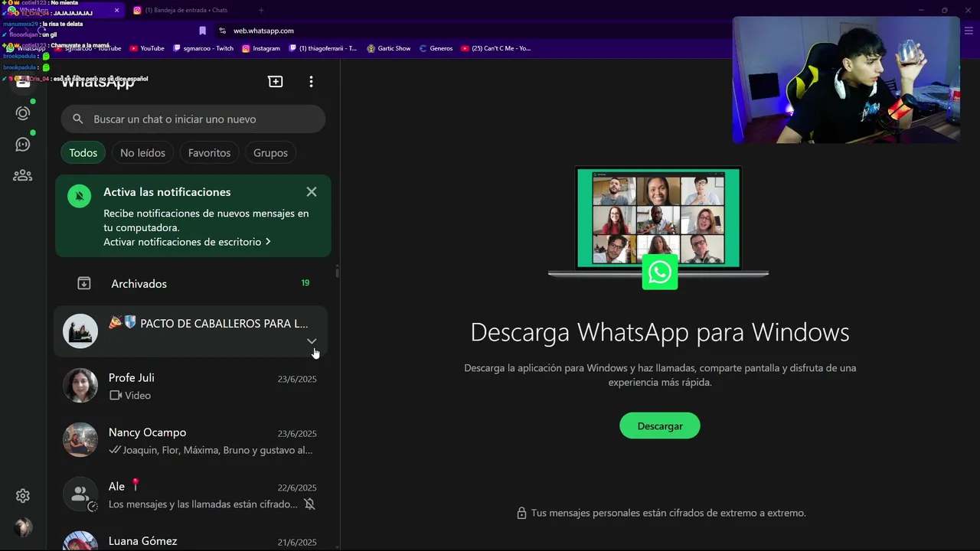Dismiss the notifications banner
Screen dimensions: 980x551
click(311, 191)
